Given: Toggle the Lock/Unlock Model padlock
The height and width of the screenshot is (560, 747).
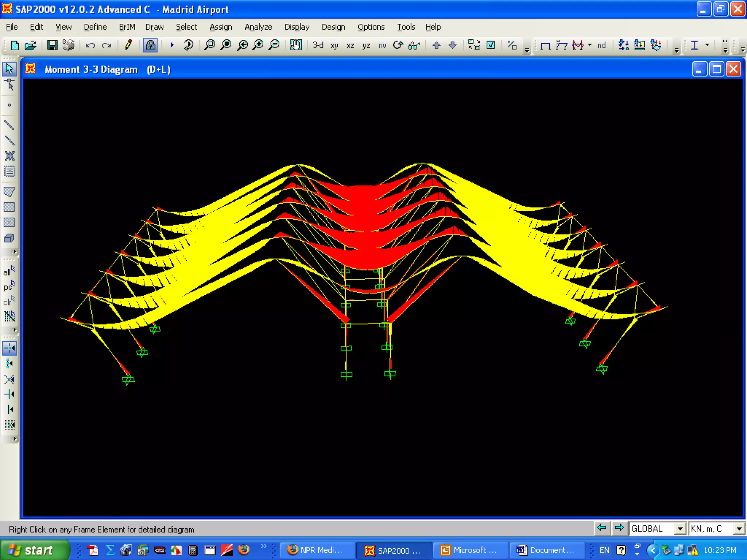Looking at the screenshot, I should (150, 45).
